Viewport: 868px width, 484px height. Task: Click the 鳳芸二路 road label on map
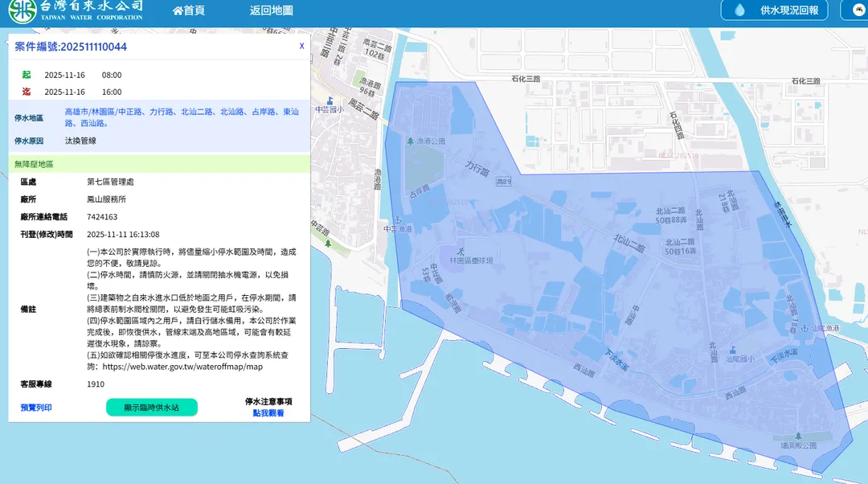tap(364, 109)
